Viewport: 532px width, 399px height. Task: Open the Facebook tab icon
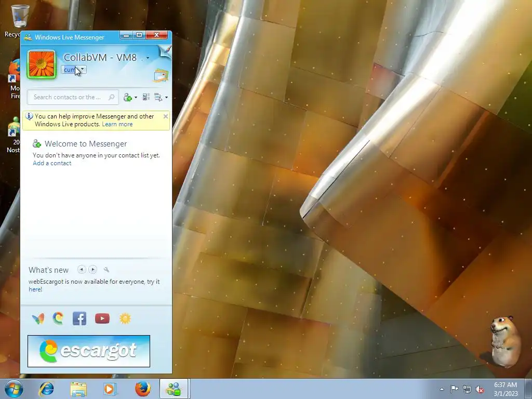click(79, 318)
